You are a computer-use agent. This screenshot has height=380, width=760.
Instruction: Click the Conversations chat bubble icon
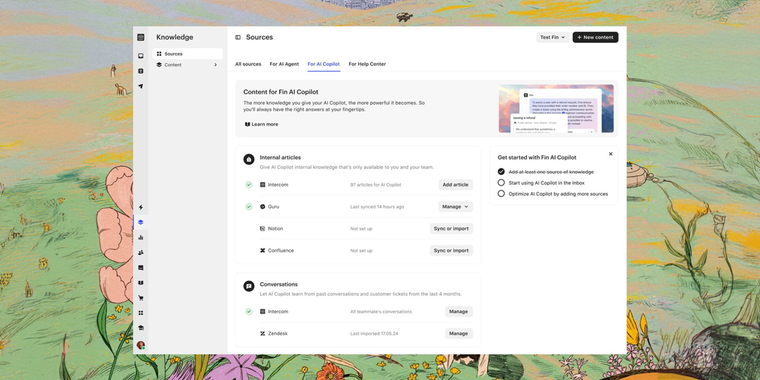(249, 286)
